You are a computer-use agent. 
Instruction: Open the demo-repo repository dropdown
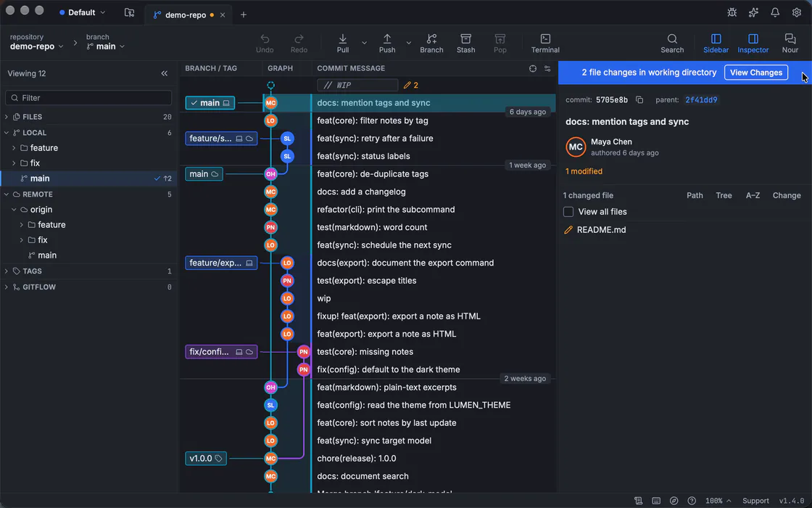36,46
